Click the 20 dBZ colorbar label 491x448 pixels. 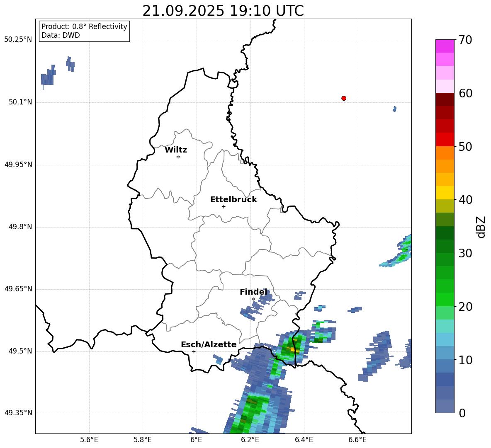tap(465, 307)
